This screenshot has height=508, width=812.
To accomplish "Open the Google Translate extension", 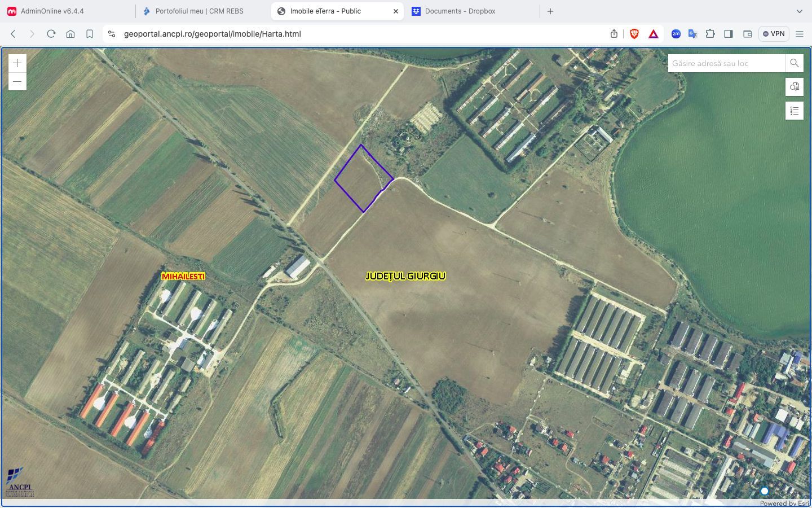I will (692, 34).
